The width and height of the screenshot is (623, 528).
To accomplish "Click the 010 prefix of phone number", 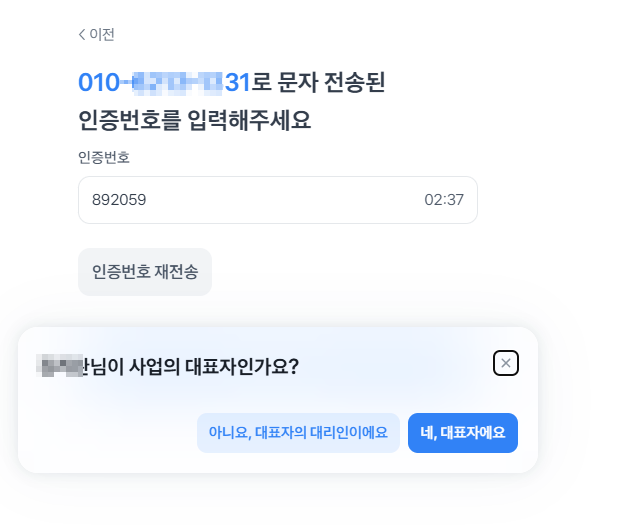I will coord(98,84).
